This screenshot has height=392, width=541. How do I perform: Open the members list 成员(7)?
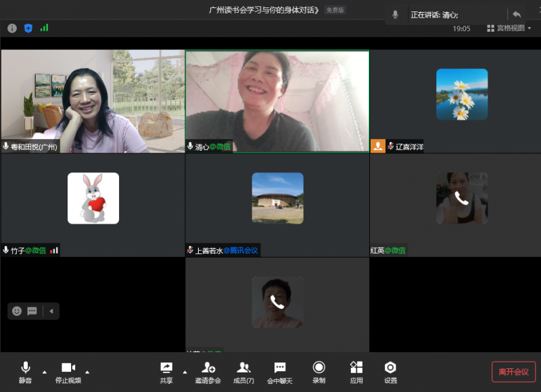[x=243, y=371]
